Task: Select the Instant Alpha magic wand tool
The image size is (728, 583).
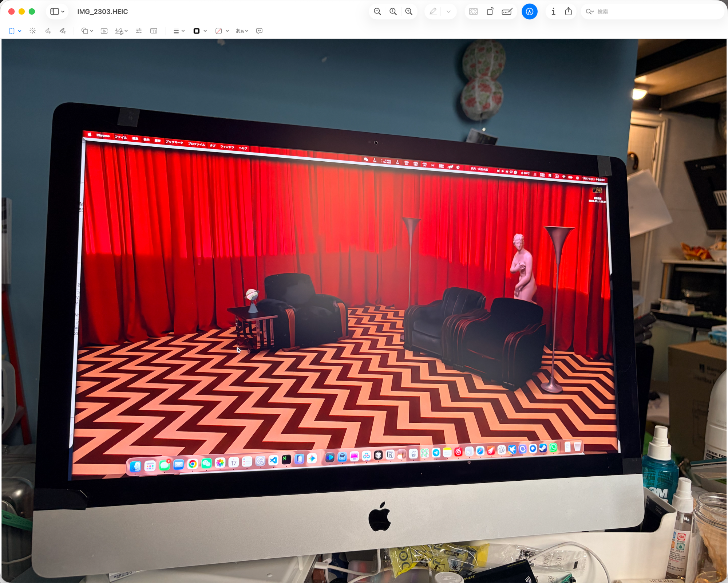Action: click(x=33, y=31)
